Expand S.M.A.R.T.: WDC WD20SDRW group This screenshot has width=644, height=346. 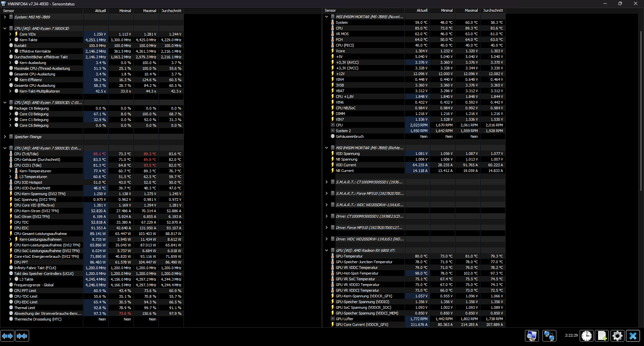[326, 205]
